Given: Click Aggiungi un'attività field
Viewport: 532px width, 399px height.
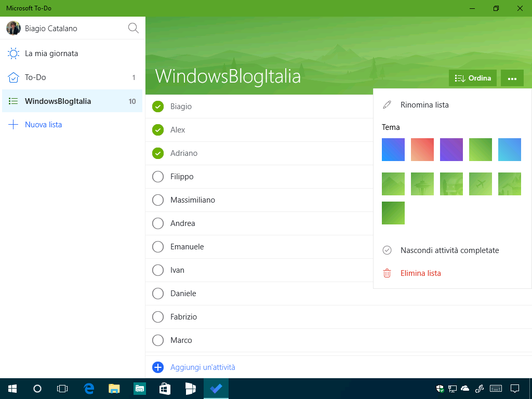Looking at the screenshot, I should pyautogui.click(x=339, y=367).
